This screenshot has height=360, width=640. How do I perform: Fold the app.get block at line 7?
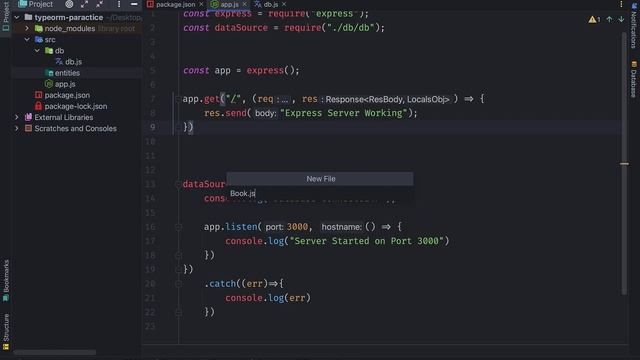pos(178,99)
